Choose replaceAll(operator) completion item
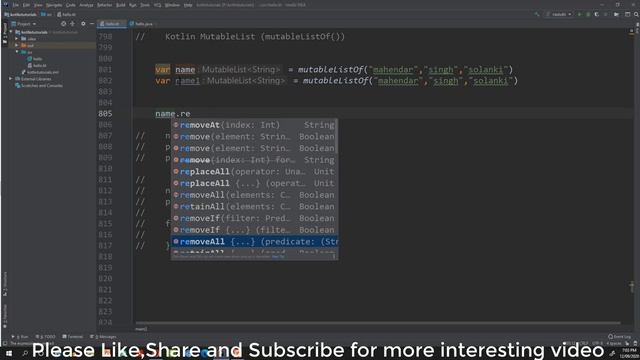Screen dimensions: 640x360 pyautogui.click(x=254, y=171)
